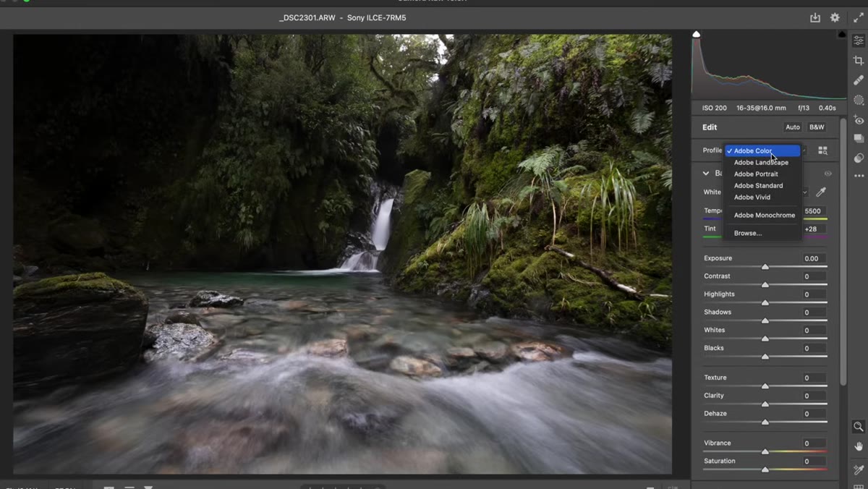This screenshot has height=489, width=868.
Task: Open the Presets overlapping-circles icon
Action: (859, 158)
